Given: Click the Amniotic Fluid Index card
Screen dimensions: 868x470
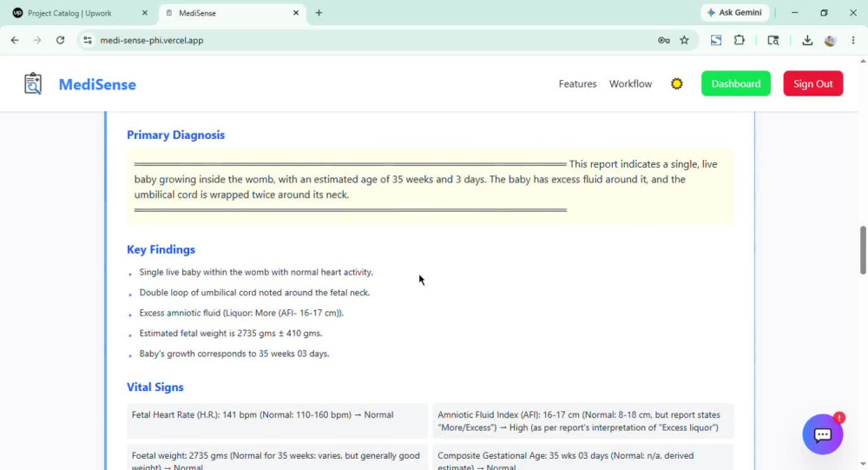Looking at the screenshot, I should tap(583, 420).
